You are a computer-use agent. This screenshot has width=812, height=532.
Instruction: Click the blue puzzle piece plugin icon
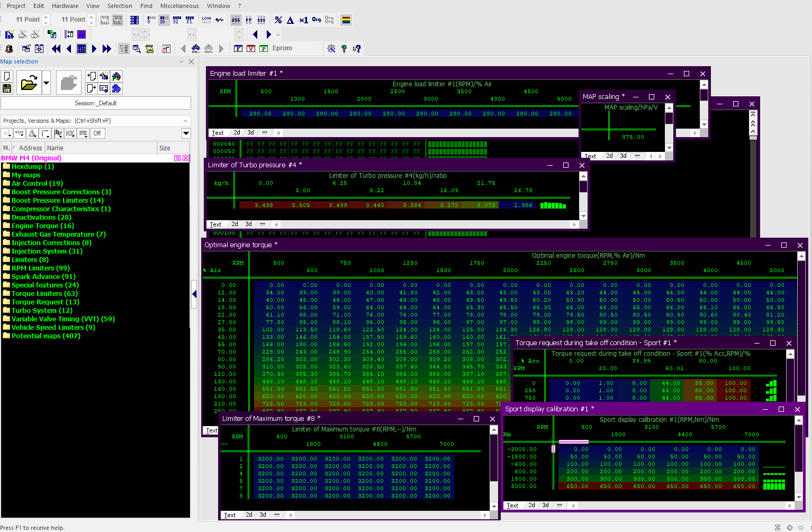point(116,88)
